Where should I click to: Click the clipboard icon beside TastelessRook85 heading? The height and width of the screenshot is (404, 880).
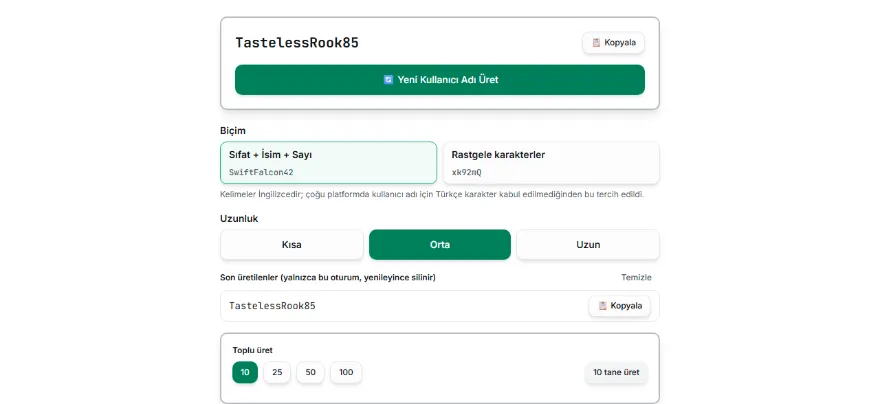point(596,43)
